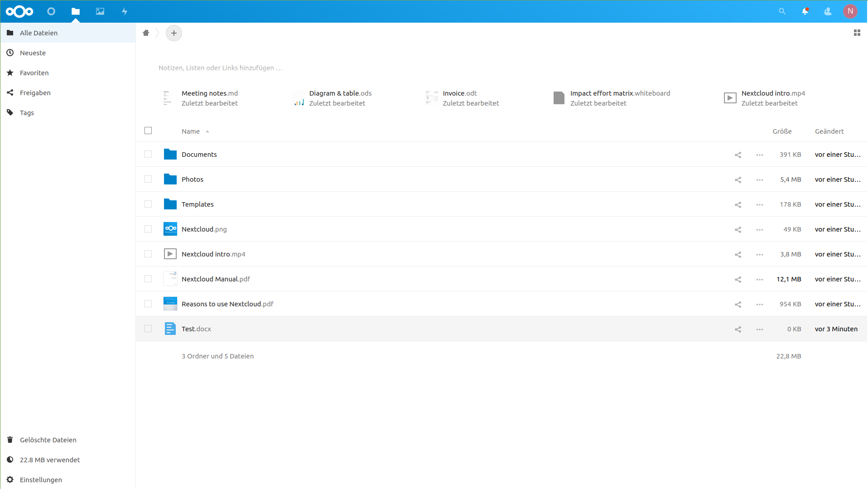Open the user avatar menu

[x=850, y=11]
